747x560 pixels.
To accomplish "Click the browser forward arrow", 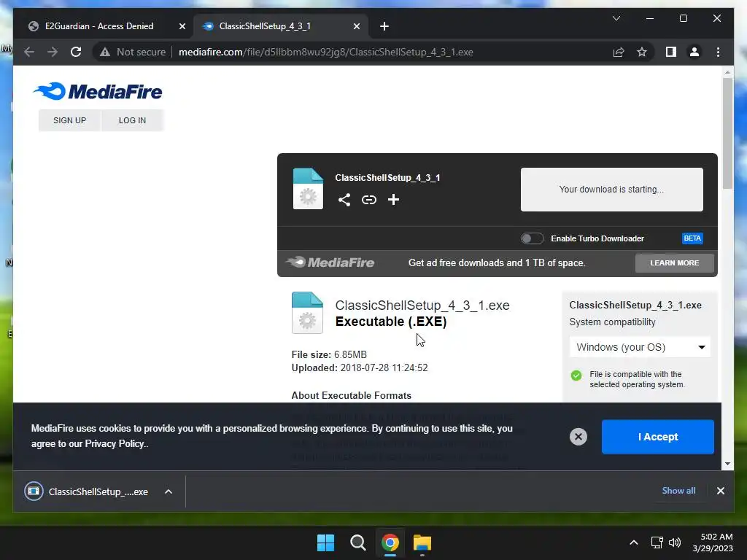I will pyautogui.click(x=53, y=52).
